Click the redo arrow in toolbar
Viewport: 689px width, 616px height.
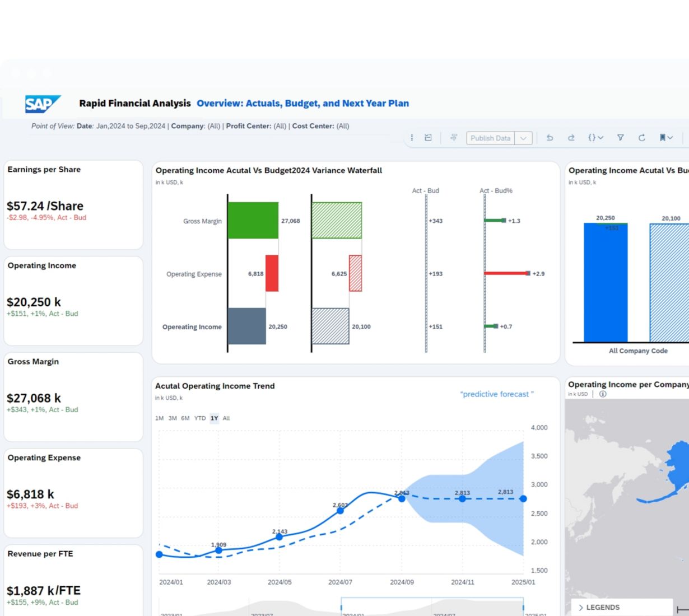pyautogui.click(x=571, y=138)
